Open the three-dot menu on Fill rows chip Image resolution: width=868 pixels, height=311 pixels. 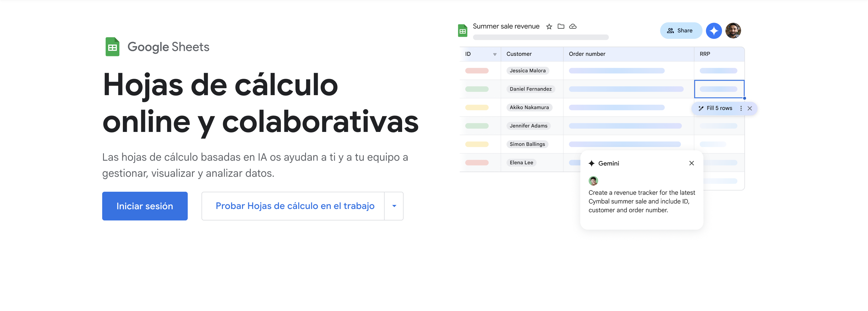point(741,108)
